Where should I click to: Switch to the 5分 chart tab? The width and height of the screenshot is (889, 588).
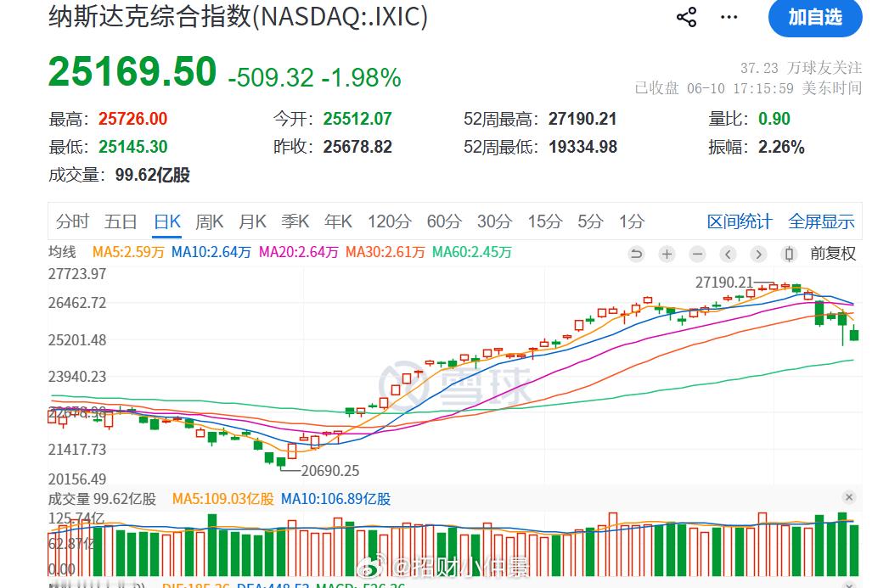590,221
